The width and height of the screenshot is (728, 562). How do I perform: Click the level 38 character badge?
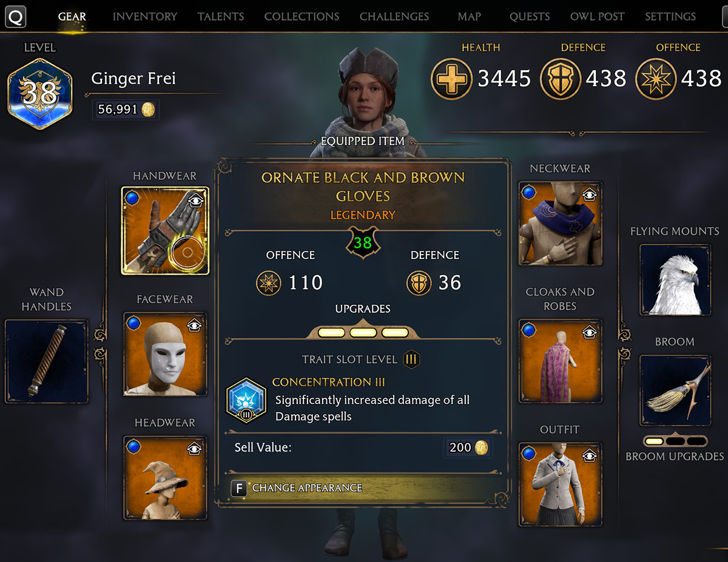tap(39, 94)
